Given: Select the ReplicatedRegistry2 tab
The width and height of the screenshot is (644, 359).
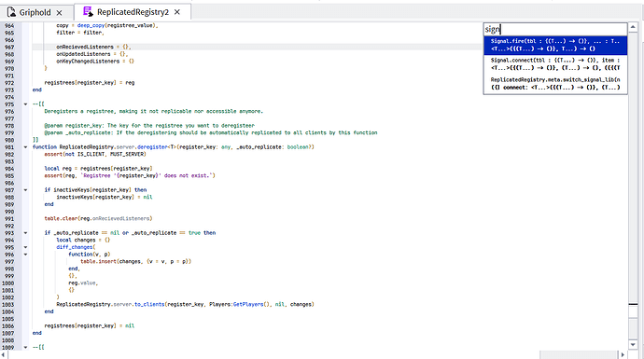Looking at the screenshot, I should point(133,12).
